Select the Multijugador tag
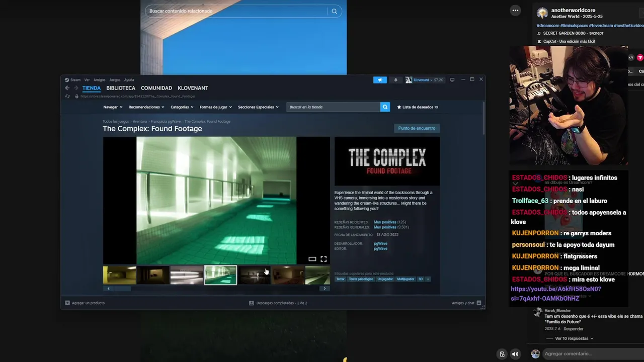Image resolution: width=644 pixels, height=362 pixels. pos(405,279)
